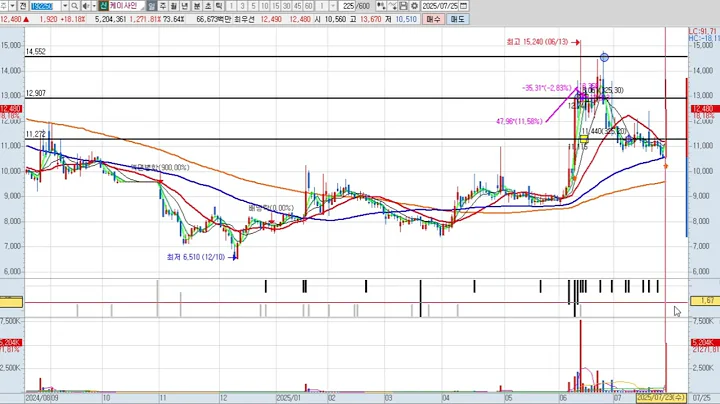Viewport: 720px width, 404px height.
Task: Click the 12,907 horizontal line label
Action: click(35, 93)
